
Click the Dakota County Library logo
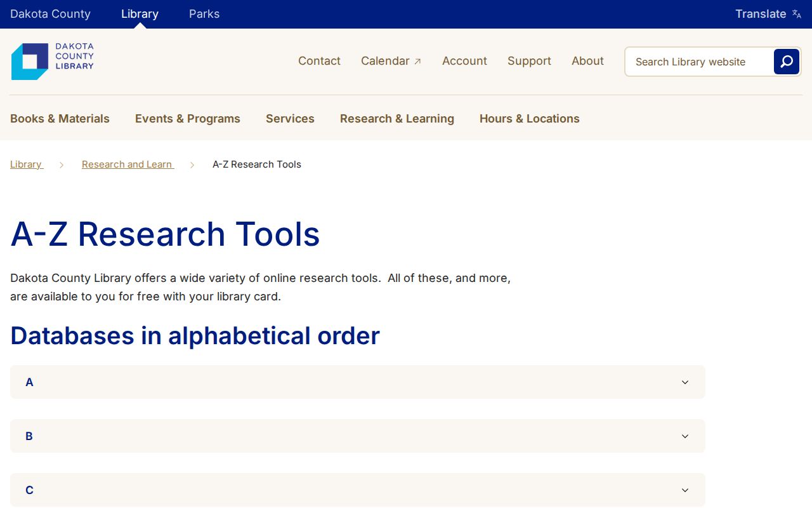click(x=53, y=62)
